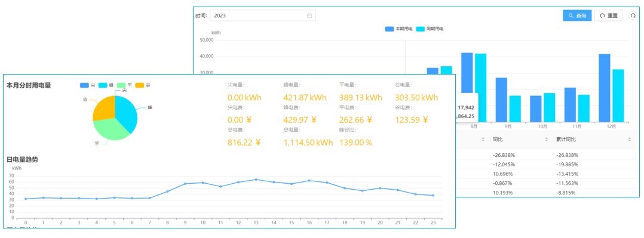Click the 平电费 value 262.66 ¥
The image size is (644, 238).
355,120
